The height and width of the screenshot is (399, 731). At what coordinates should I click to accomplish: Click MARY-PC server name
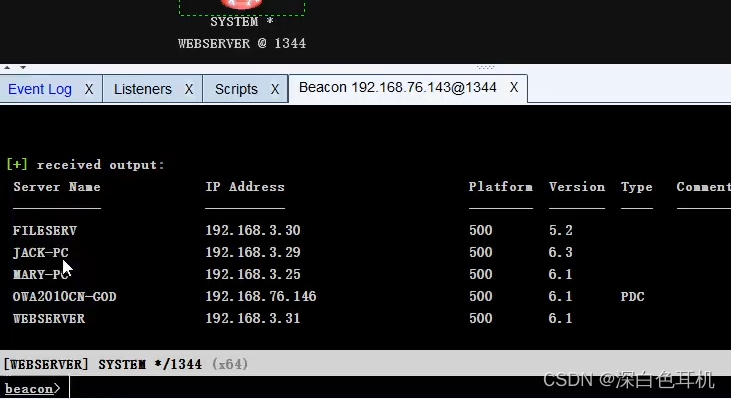(x=41, y=275)
